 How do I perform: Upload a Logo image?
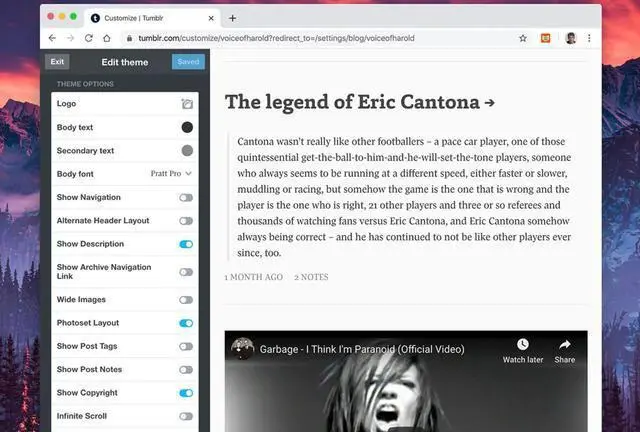click(187, 104)
